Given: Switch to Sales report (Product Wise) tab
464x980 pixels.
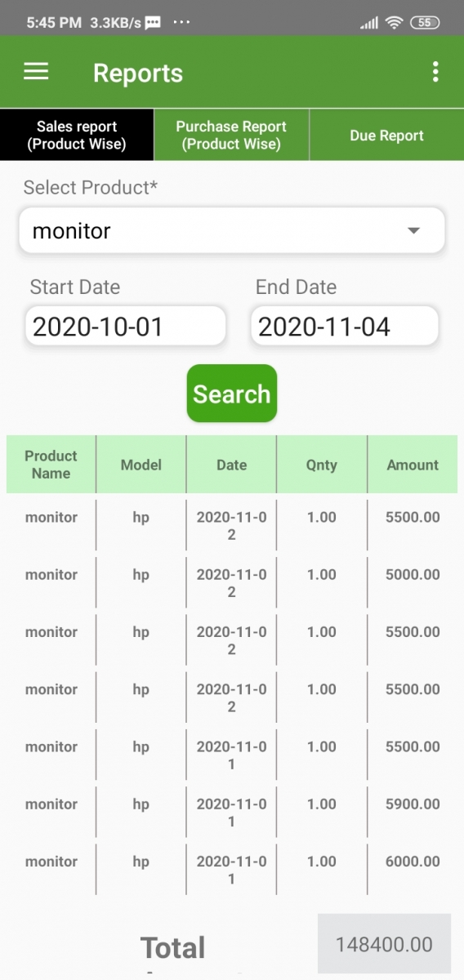Looking at the screenshot, I should point(77,136).
